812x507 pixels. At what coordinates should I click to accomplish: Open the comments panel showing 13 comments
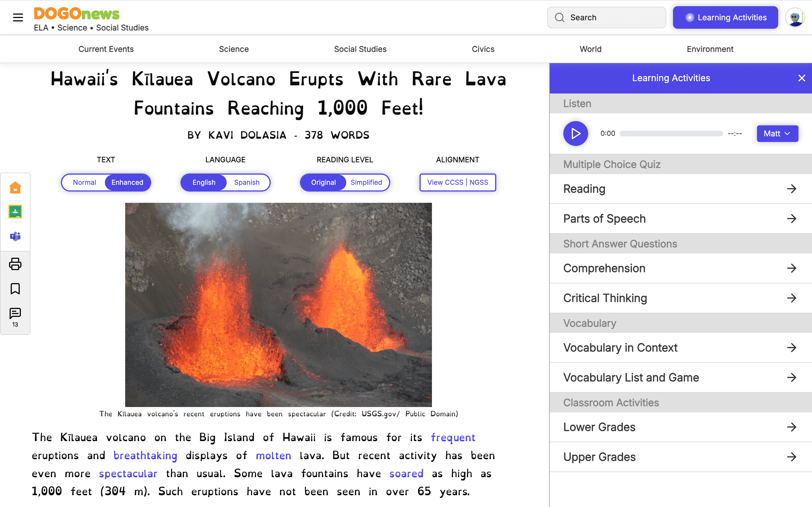pyautogui.click(x=15, y=314)
